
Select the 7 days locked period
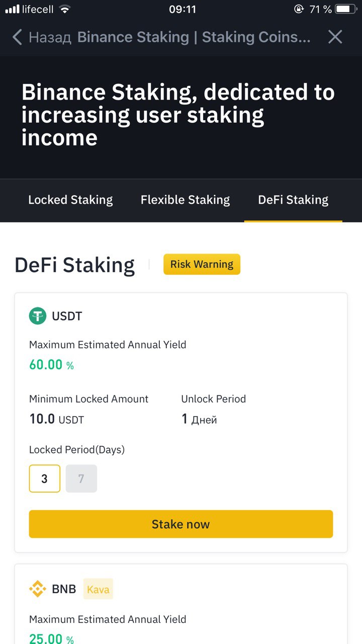click(81, 478)
